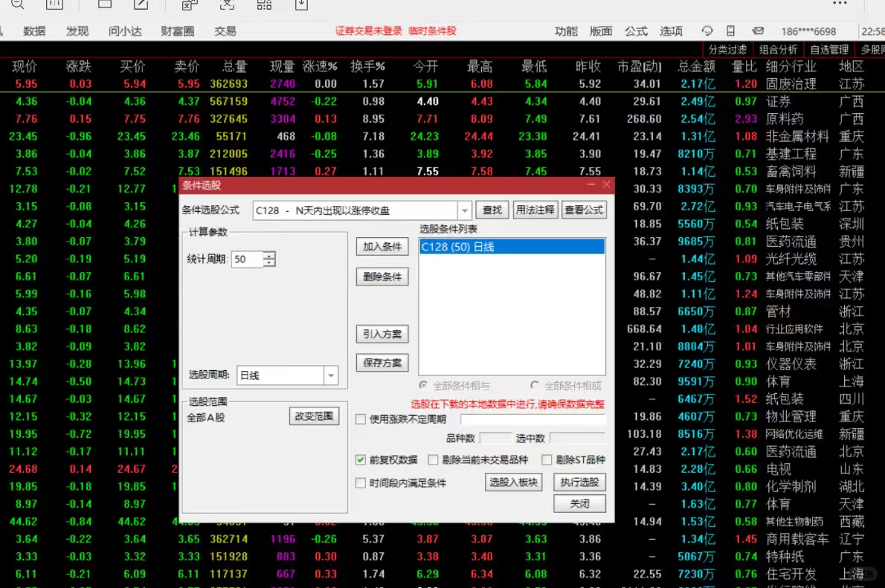Switch to the 组合分析 tab
Image resolution: width=885 pixels, height=588 pixels.
pyautogui.click(x=778, y=49)
